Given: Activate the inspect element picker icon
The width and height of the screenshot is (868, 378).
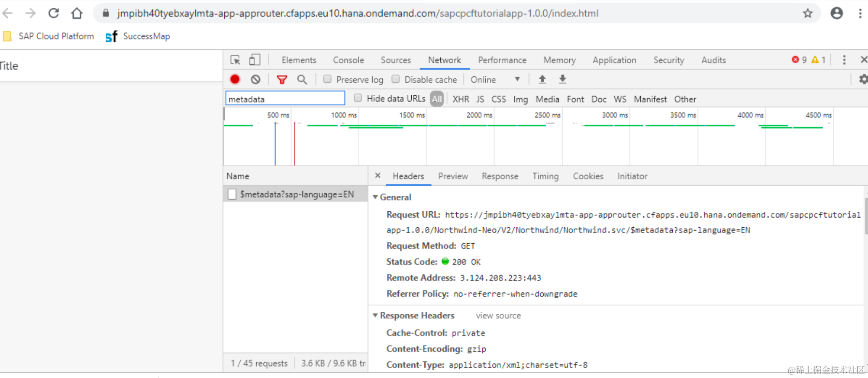Looking at the screenshot, I should 235,60.
